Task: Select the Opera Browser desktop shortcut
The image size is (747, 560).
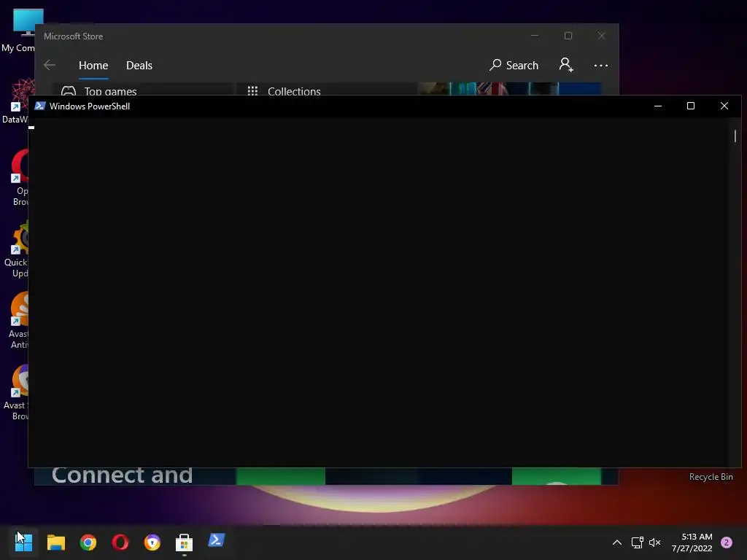Action: click(20, 178)
